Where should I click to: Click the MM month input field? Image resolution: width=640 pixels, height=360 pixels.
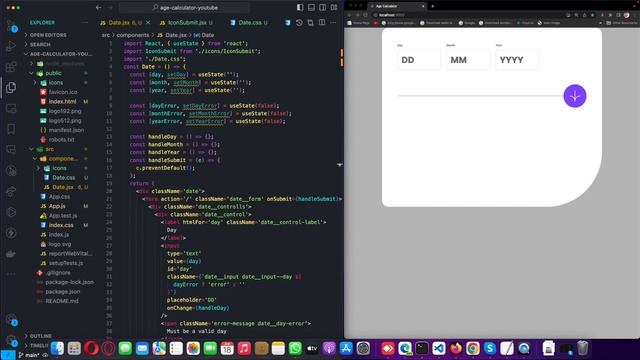point(468,60)
